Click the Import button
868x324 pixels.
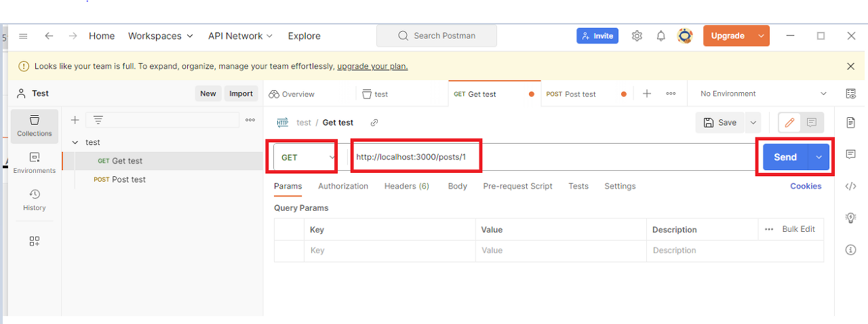(241, 94)
